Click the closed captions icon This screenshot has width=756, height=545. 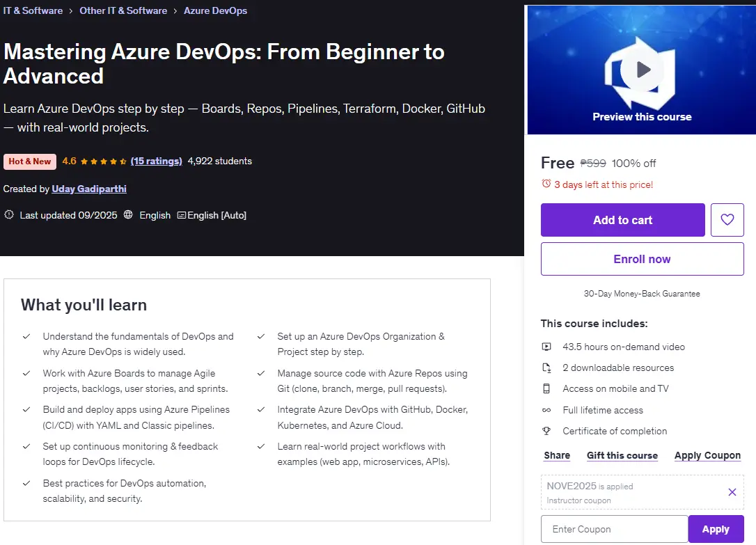[x=181, y=215]
